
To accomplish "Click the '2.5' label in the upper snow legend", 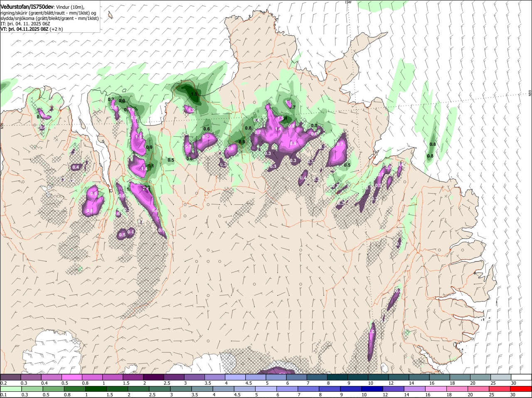I will click(167, 383).
